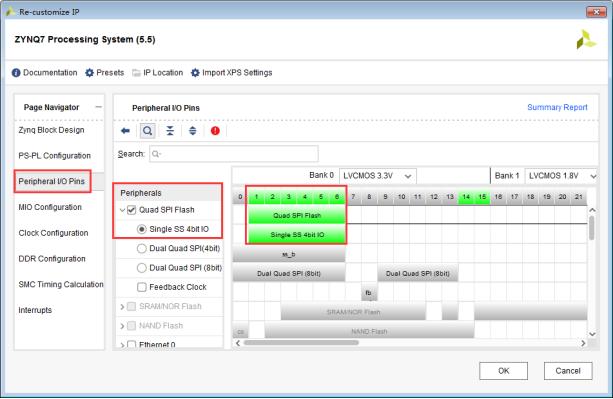Click the back arrow toolbar icon
The width and height of the screenshot is (613, 399).
125,131
